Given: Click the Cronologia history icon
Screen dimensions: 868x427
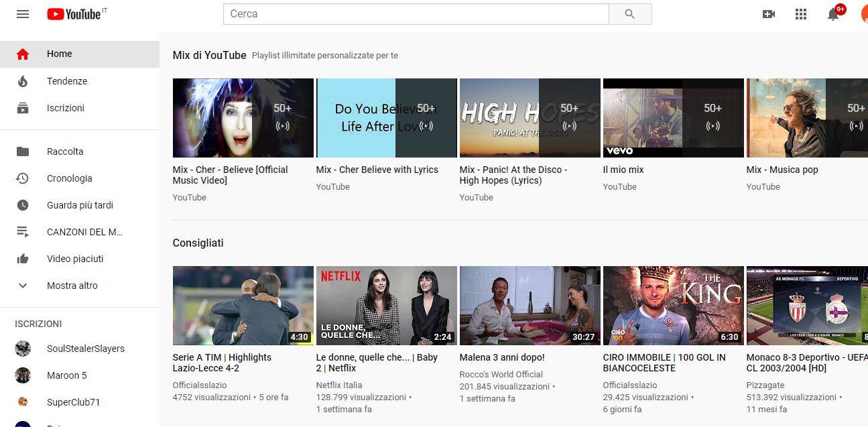Looking at the screenshot, I should point(22,178).
